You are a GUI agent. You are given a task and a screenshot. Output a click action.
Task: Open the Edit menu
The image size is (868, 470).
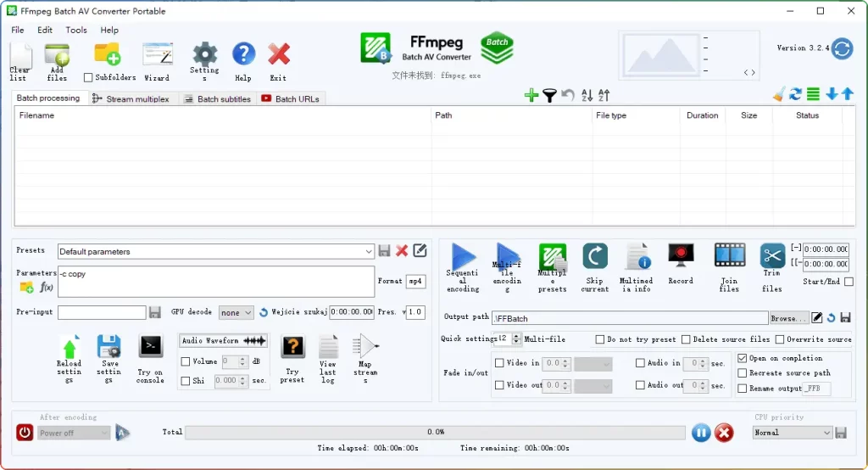pos(45,30)
